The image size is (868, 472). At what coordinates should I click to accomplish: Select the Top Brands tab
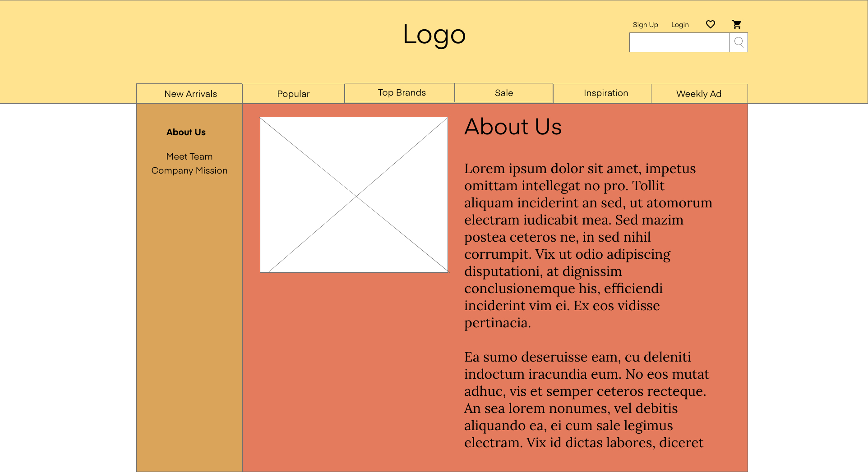click(401, 93)
